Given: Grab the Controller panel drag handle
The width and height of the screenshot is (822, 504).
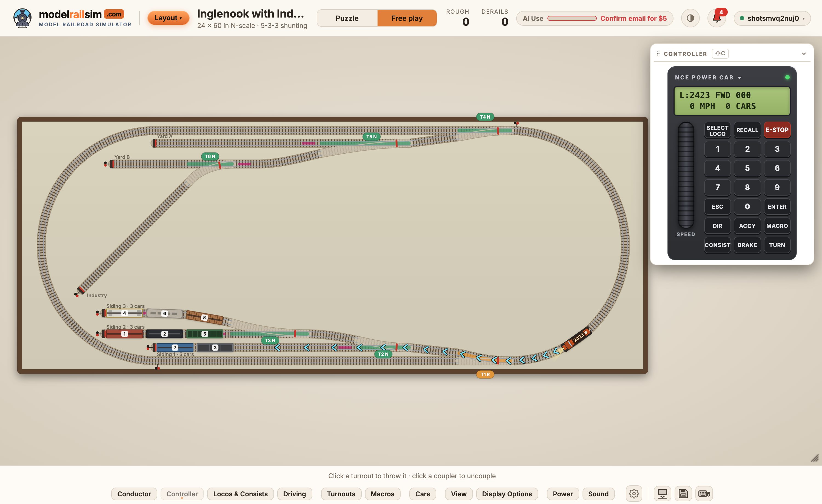Looking at the screenshot, I should coord(658,54).
